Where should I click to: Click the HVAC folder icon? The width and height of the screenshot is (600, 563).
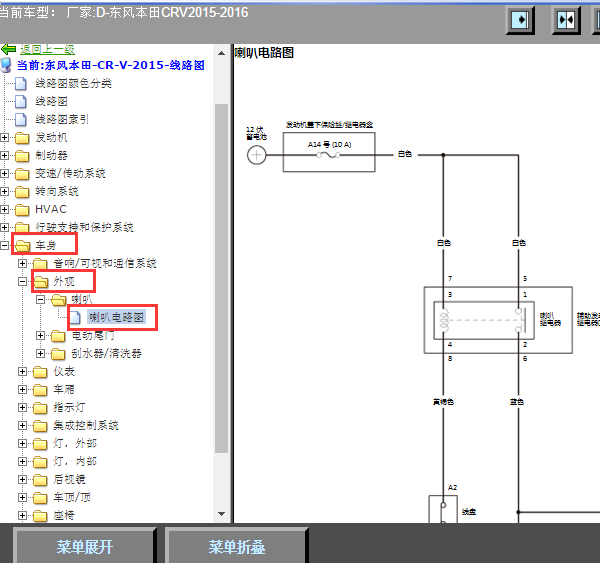pos(22,210)
